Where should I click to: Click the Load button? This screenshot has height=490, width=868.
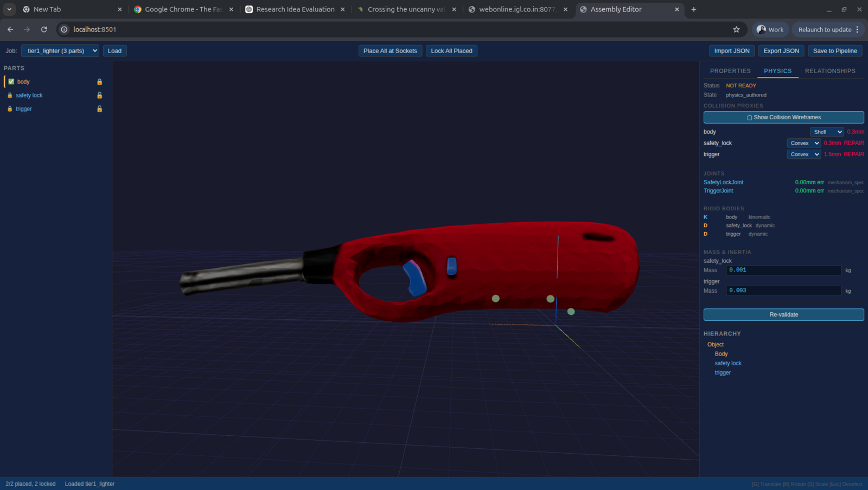[114, 51]
